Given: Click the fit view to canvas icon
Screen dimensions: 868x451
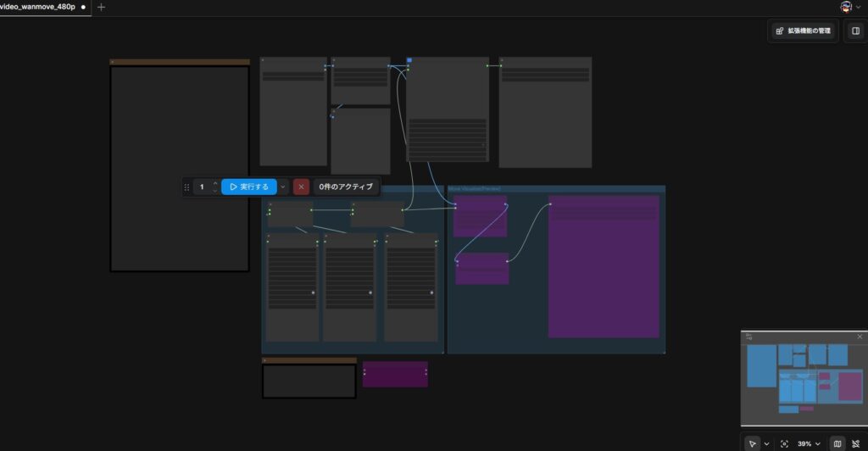Looking at the screenshot, I should (x=784, y=443).
